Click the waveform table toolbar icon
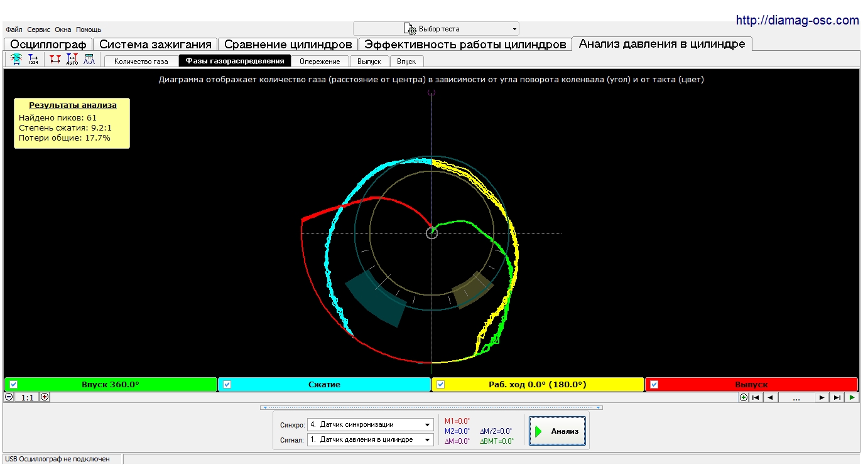The image size is (868, 467). click(89, 60)
